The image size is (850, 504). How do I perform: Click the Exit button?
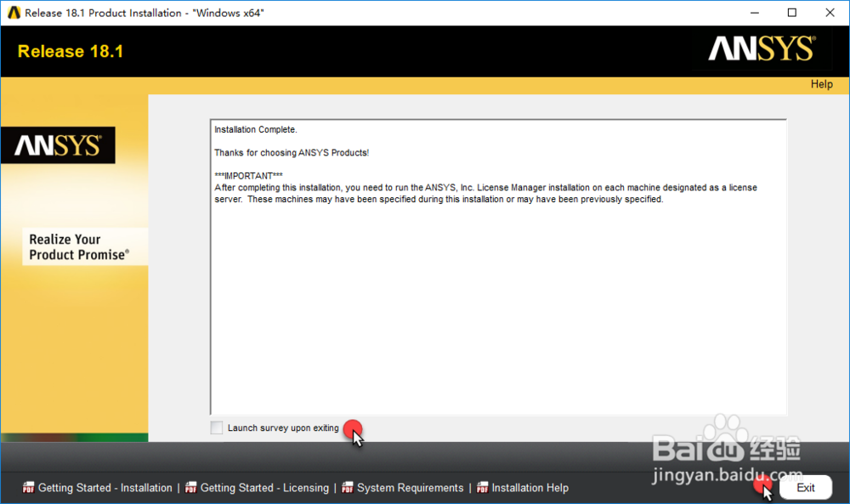click(x=806, y=487)
